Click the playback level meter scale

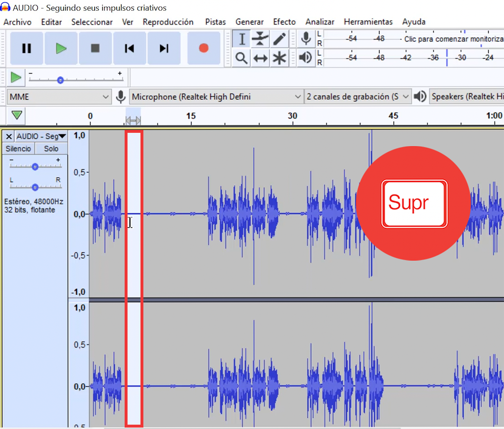click(x=414, y=58)
